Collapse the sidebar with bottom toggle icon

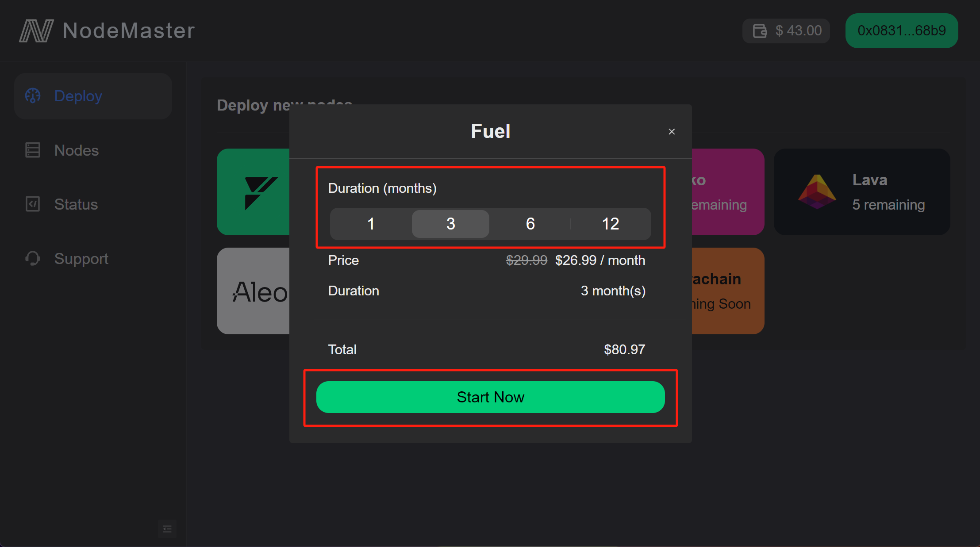click(x=167, y=529)
